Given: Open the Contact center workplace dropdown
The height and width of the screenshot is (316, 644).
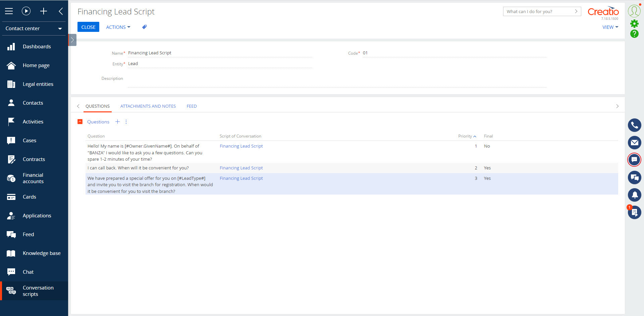Looking at the screenshot, I should 34,29.
